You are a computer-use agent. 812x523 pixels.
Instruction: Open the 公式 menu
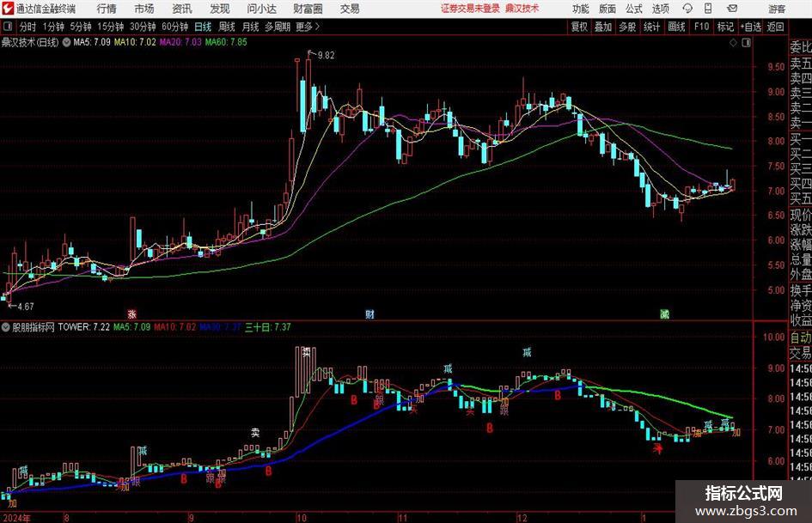point(634,9)
